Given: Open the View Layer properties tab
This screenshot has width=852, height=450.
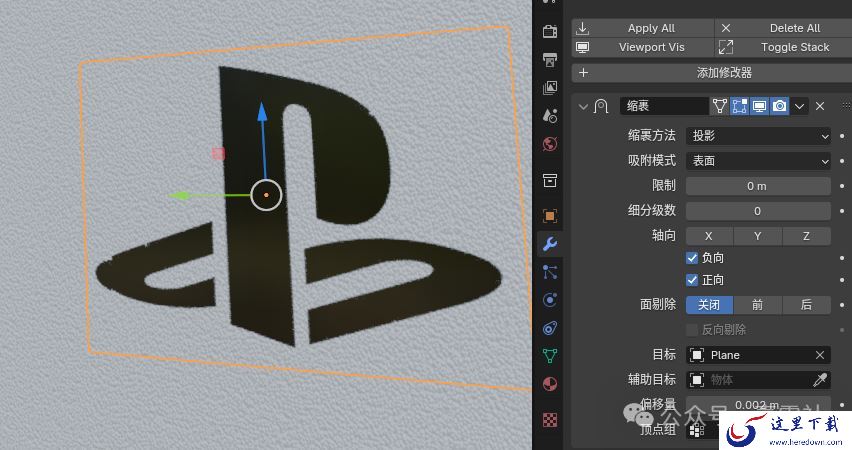Looking at the screenshot, I should [x=550, y=88].
